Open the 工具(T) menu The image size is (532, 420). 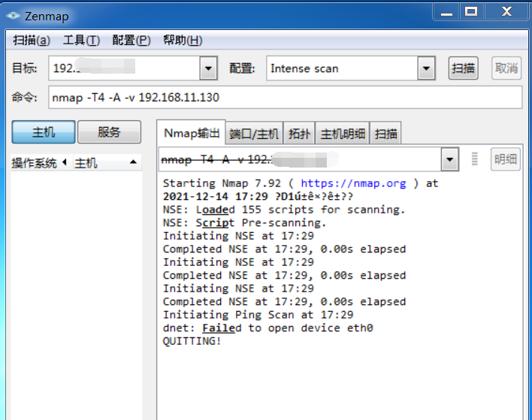(x=81, y=41)
